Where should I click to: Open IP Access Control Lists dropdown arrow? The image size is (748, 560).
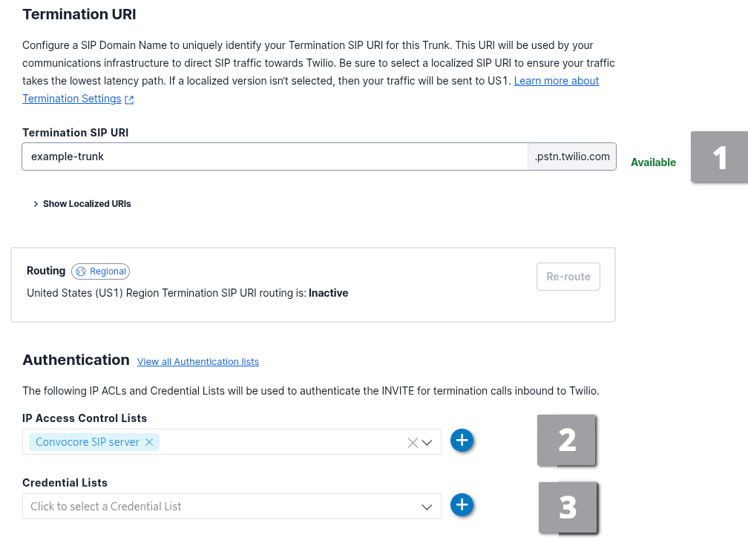click(x=427, y=443)
